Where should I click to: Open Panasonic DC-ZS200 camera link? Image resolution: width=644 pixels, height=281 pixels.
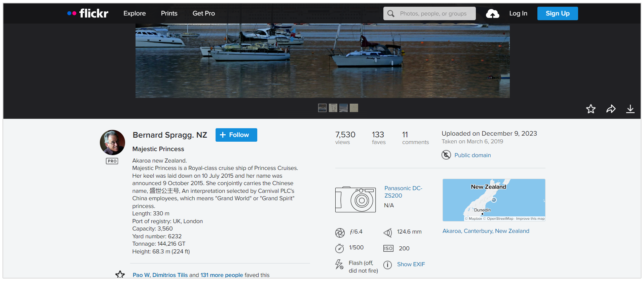click(x=403, y=192)
